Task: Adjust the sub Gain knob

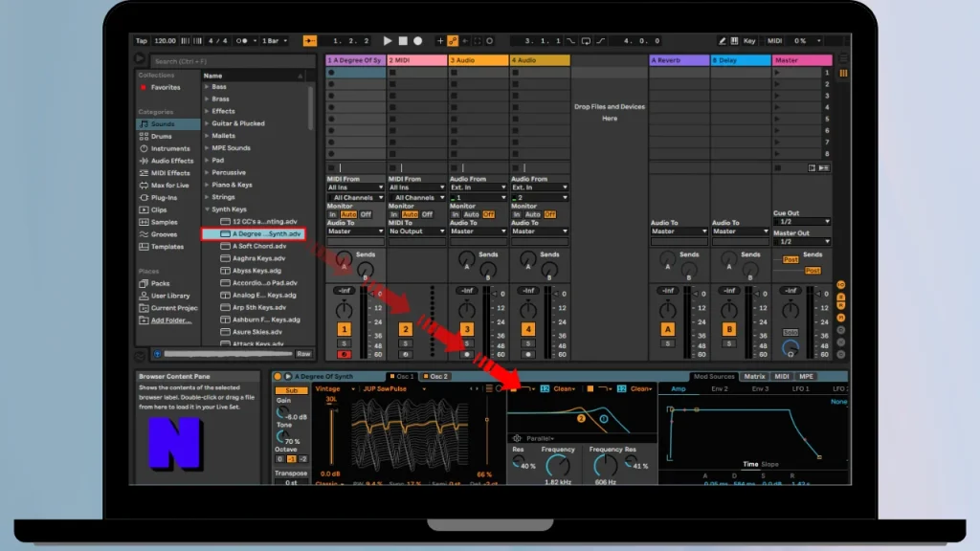Action: coord(282,413)
